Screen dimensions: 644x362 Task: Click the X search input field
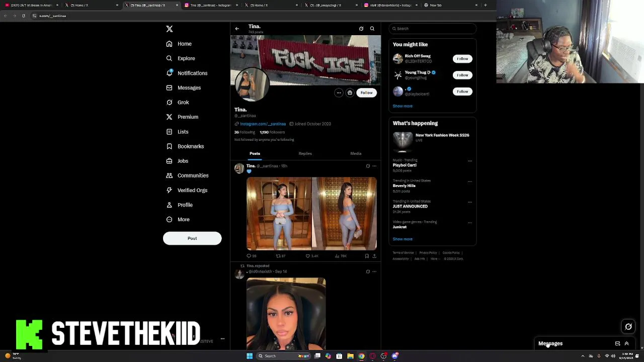pos(433,29)
